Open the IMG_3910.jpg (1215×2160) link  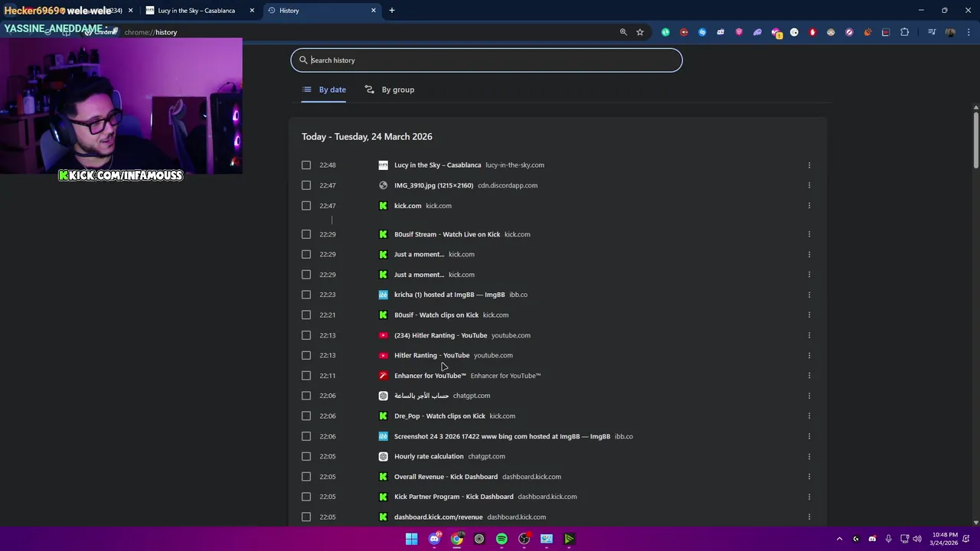point(433,185)
